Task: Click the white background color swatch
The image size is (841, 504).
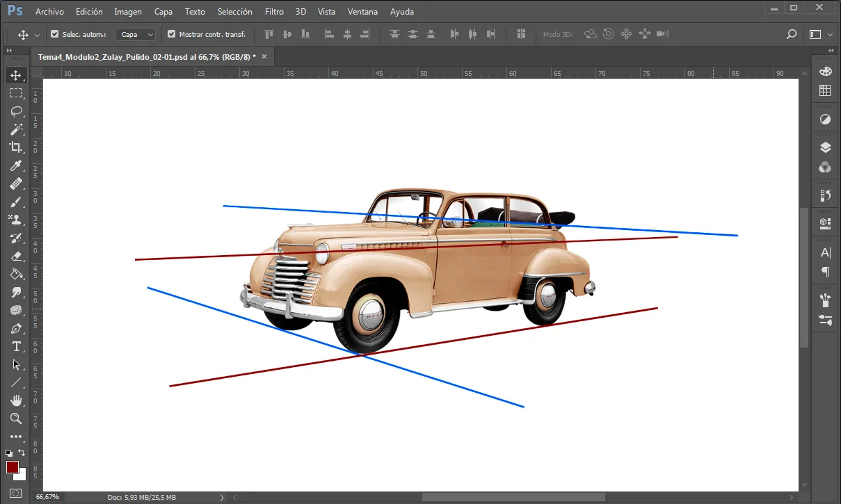Action: [x=22, y=476]
